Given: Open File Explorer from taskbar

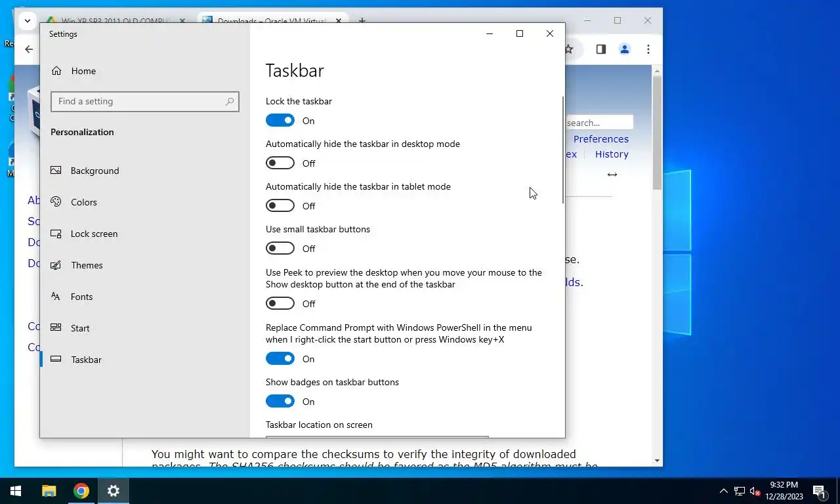Looking at the screenshot, I should [x=49, y=491].
